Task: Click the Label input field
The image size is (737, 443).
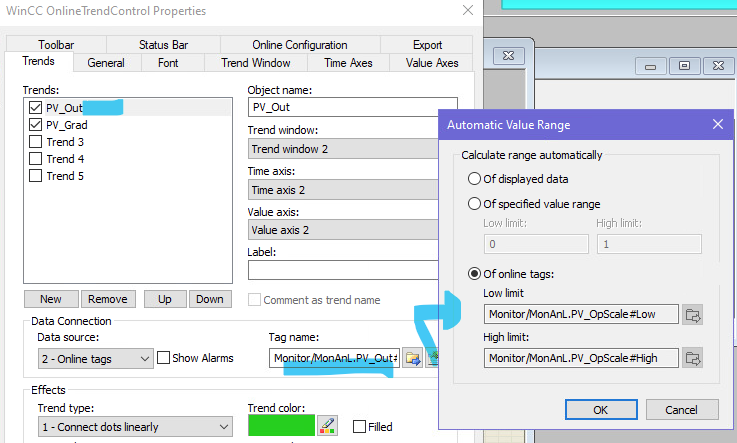Action: tap(343, 270)
